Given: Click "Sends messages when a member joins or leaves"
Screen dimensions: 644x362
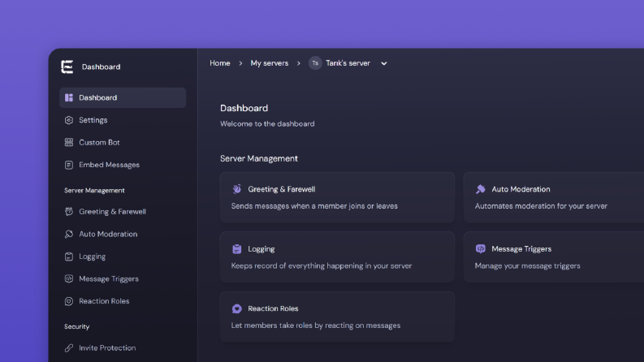Looking at the screenshot, I should (x=314, y=206).
